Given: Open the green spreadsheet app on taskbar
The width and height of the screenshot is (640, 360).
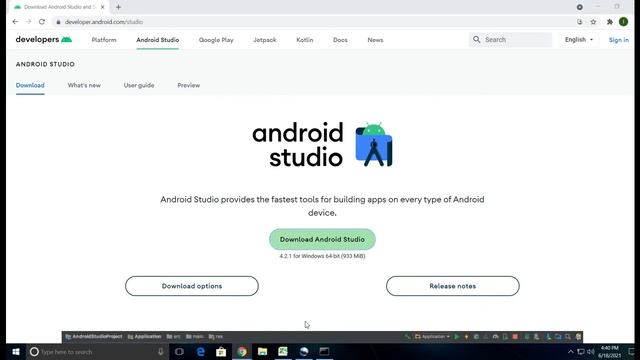Looking at the screenshot, I should coord(283,351).
